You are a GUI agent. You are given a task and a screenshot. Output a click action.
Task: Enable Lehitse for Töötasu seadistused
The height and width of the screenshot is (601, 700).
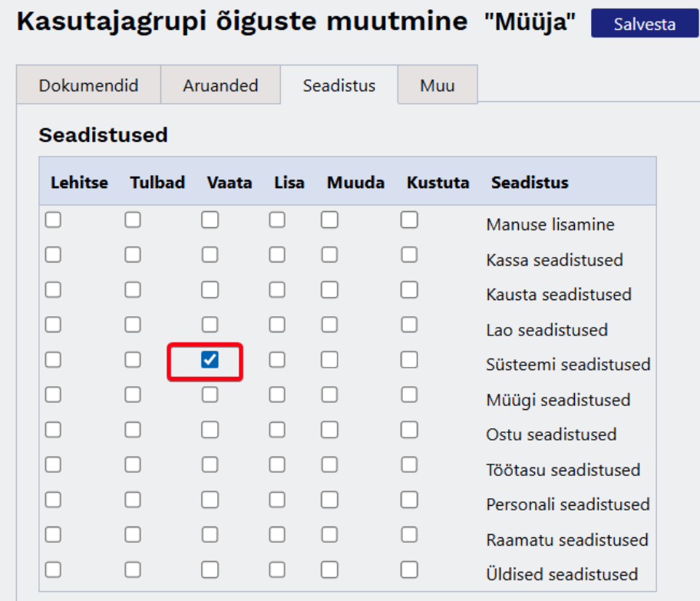tap(53, 464)
